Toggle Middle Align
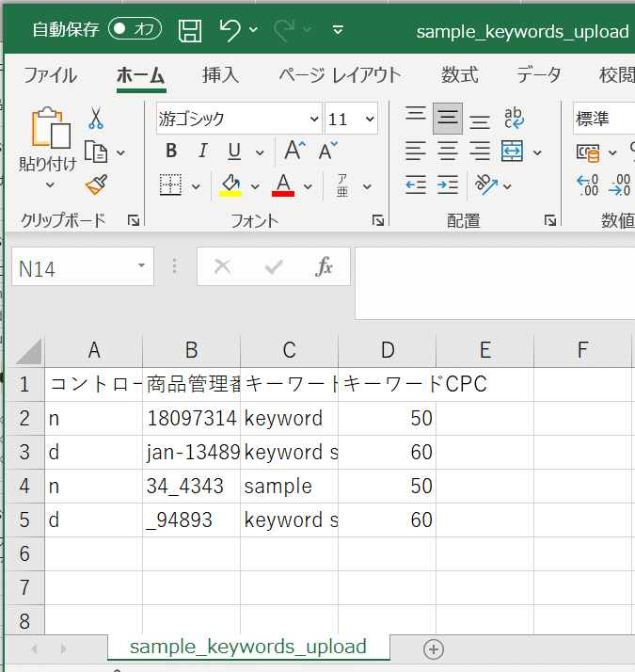The width and height of the screenshot is (635, 672). point(448,119)
